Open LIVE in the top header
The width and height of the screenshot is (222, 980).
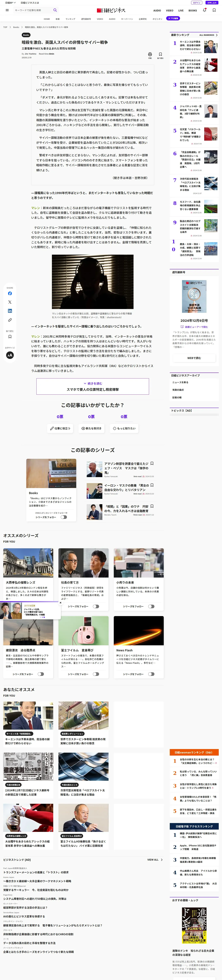(x=181, y=11)
